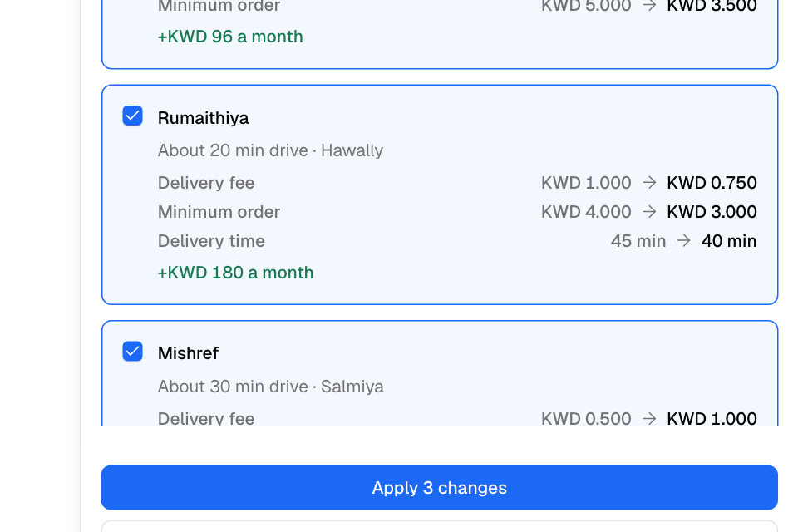The image size is (798, 532).
Task: Click the new minimum order KWD 3.000
Action: [712, 211]
